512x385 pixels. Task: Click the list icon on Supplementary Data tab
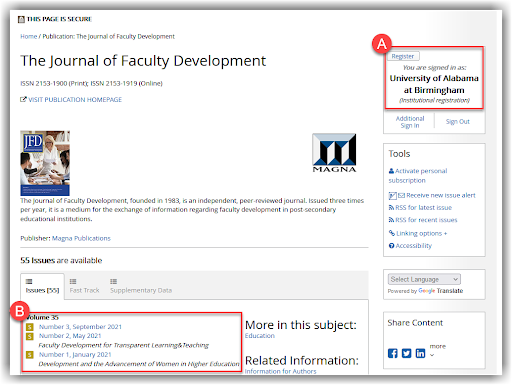(114, 281)
